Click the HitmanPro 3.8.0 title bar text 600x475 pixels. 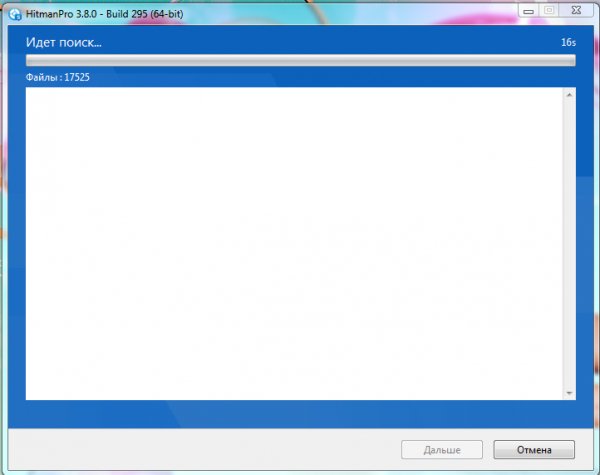(x=104, y=14)
